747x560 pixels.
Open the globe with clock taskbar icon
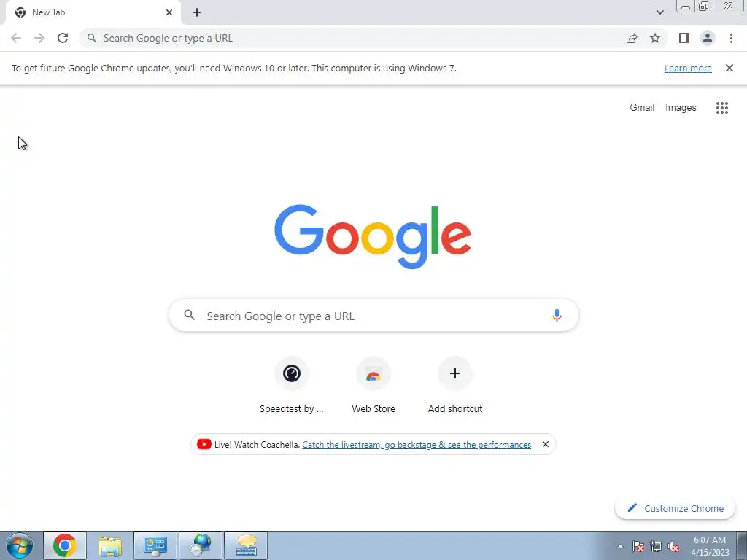click(201, 545)
